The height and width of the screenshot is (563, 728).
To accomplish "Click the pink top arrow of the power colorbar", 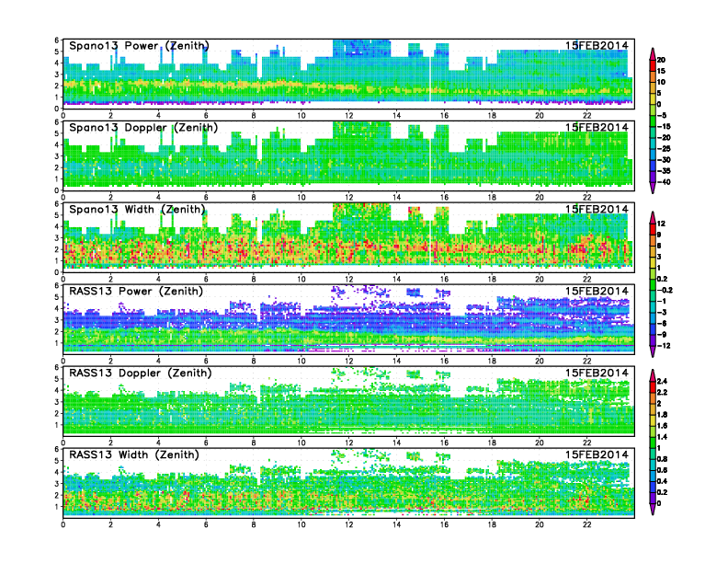I will [x=653, y=53].
